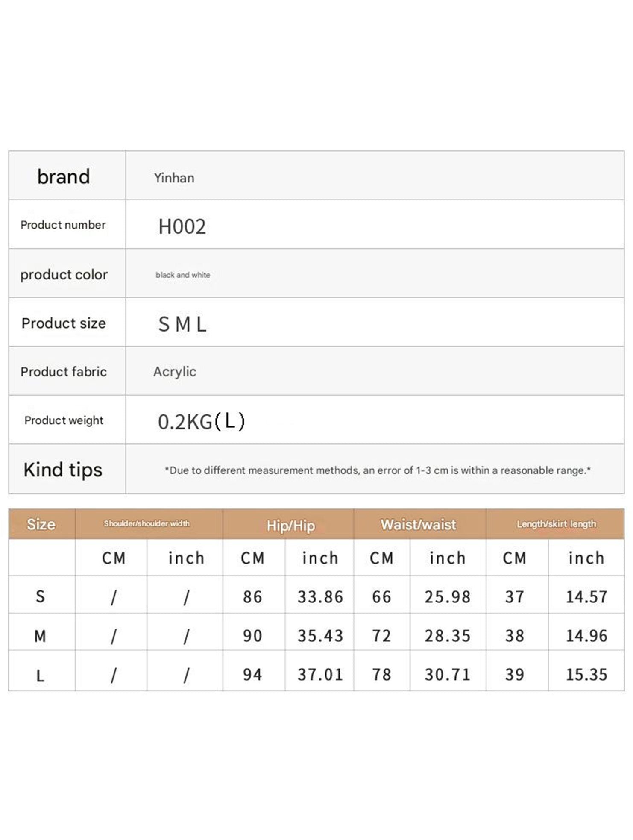Click the 15.35 inch length value
The width and height of the screenshot is (633, 840).
(586, 675)
